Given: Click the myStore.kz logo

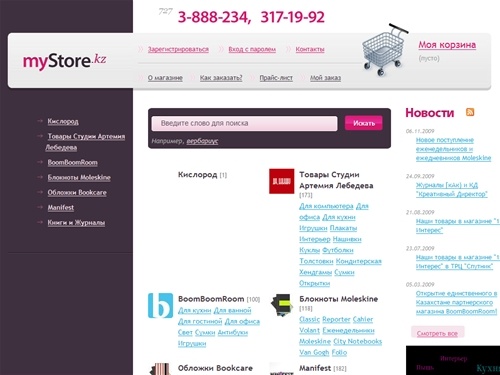Looking at the screenshot, I should (x=65, y=61).
